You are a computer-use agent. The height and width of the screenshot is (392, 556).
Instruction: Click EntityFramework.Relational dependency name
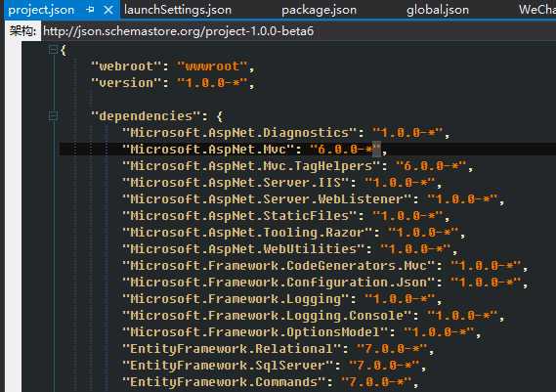(x=232, y=349)
